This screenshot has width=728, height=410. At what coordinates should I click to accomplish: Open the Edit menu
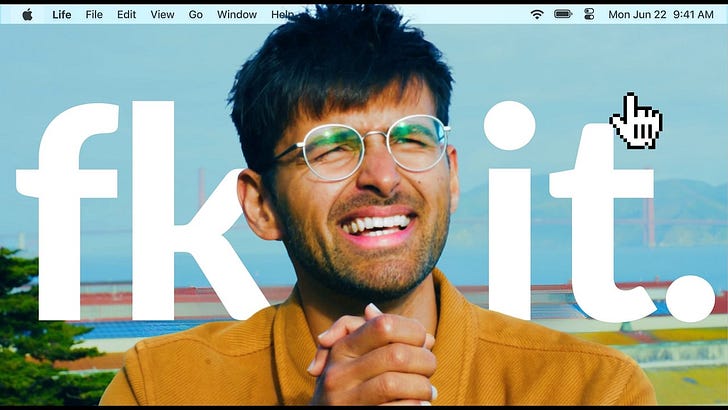(126, 15)
